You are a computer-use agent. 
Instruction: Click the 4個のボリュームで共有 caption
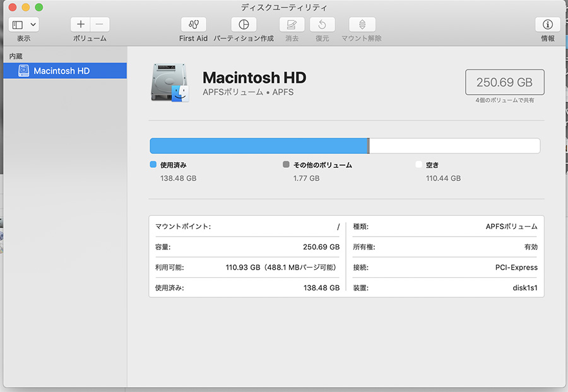click(505, 100)
